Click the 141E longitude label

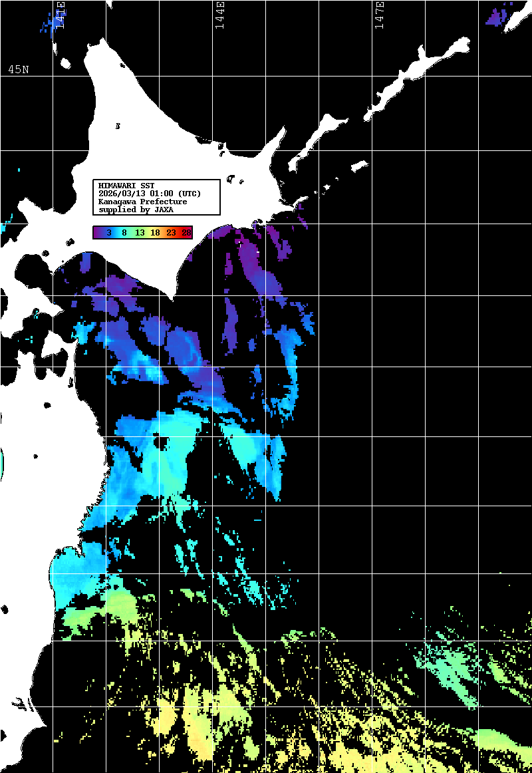[x=60, y=15]
